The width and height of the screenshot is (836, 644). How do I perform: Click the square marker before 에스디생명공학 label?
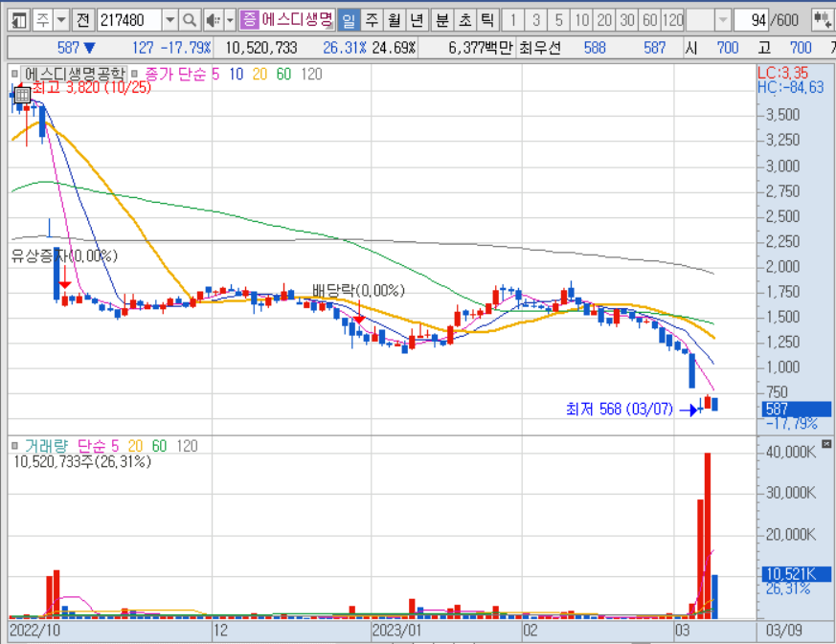pos(15,74)
